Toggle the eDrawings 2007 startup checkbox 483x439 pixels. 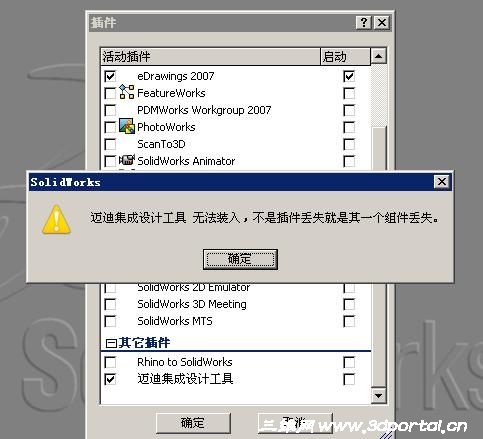349,76
